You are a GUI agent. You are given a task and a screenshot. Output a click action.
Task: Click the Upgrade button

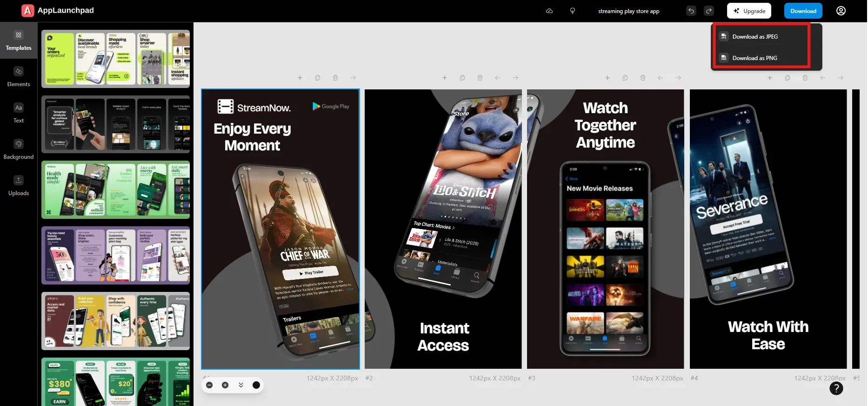tap(749, 11)
